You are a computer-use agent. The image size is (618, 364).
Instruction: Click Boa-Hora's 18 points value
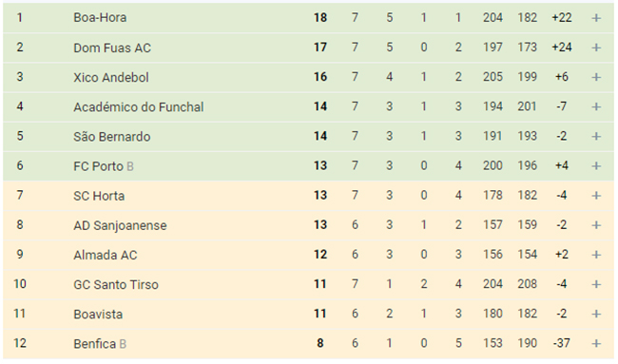click(320, 18)
